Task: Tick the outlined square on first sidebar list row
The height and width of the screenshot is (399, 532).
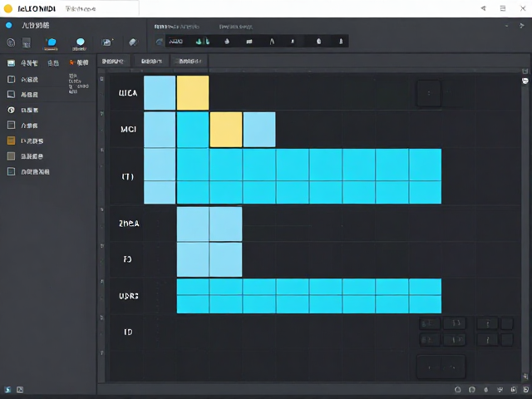Action: 11,80
